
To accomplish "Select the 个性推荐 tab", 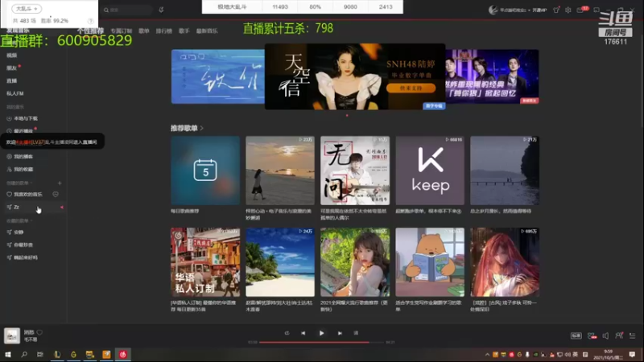I will [x=90, y=31].
